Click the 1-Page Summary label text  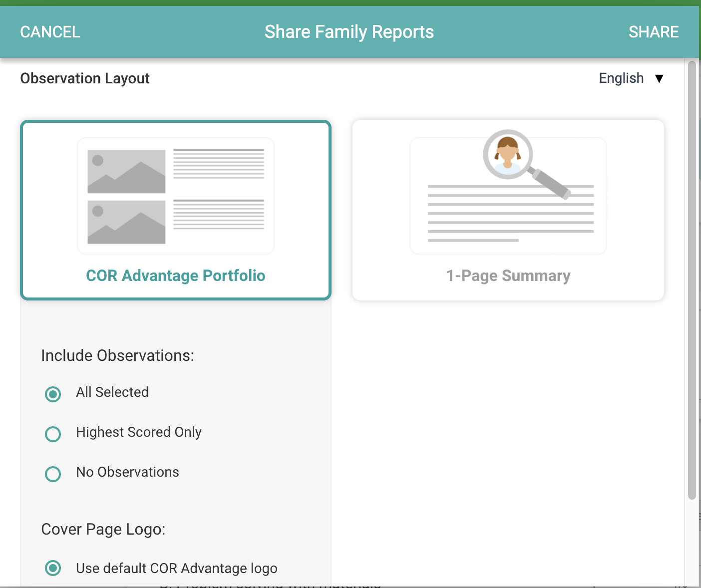508,276
